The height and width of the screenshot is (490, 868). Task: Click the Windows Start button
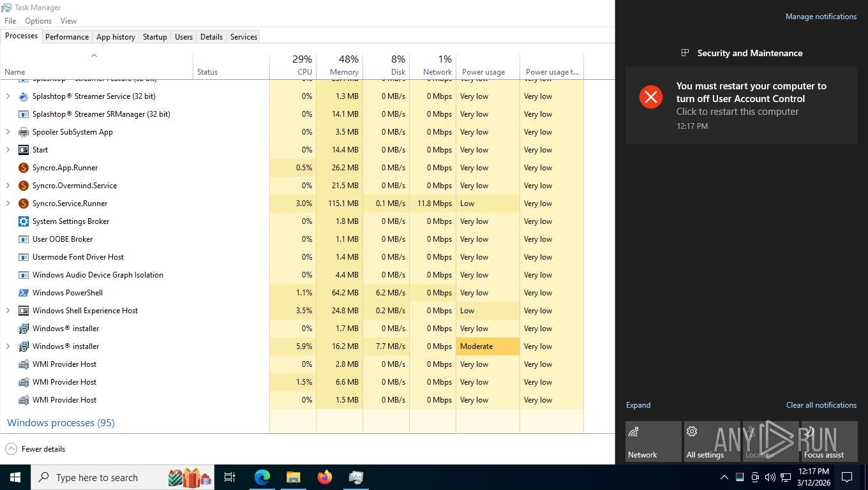coord(15,477)
